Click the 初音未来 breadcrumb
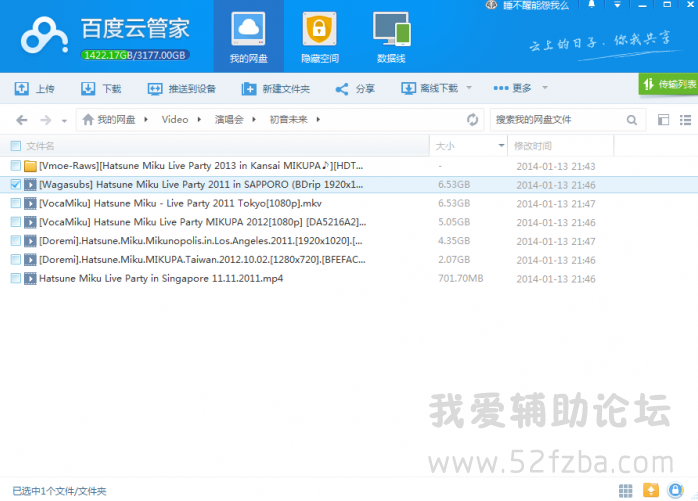This screenshot has width=698, height=501. [288, 119]
